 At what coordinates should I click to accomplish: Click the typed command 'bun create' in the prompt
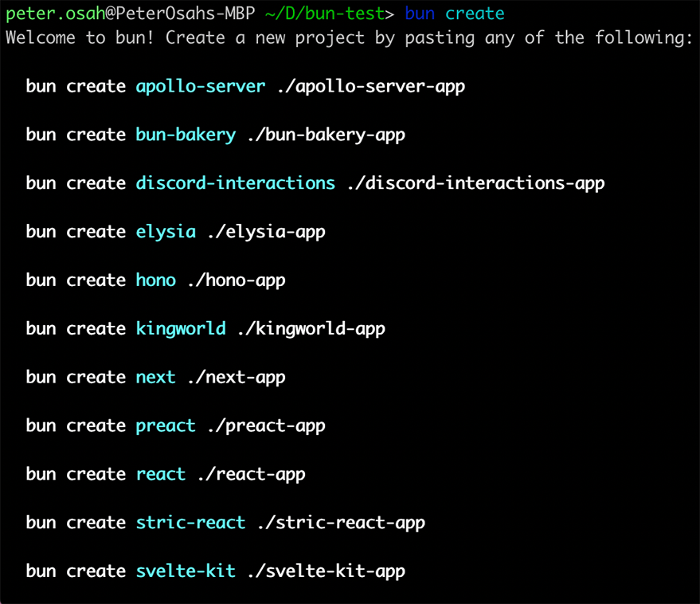click(455, 14)
